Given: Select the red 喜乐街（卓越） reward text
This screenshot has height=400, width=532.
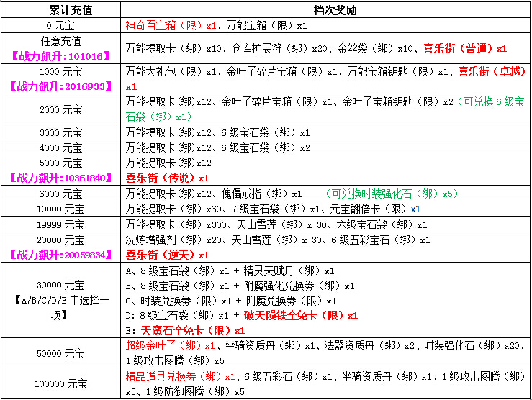Looking at the screenshot, I should pyautogui.click(x=488, y=72).
